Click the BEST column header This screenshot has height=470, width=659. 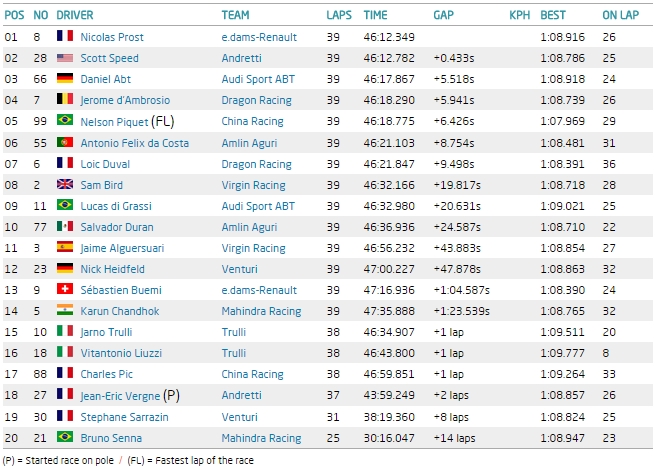tap(552, 16)
